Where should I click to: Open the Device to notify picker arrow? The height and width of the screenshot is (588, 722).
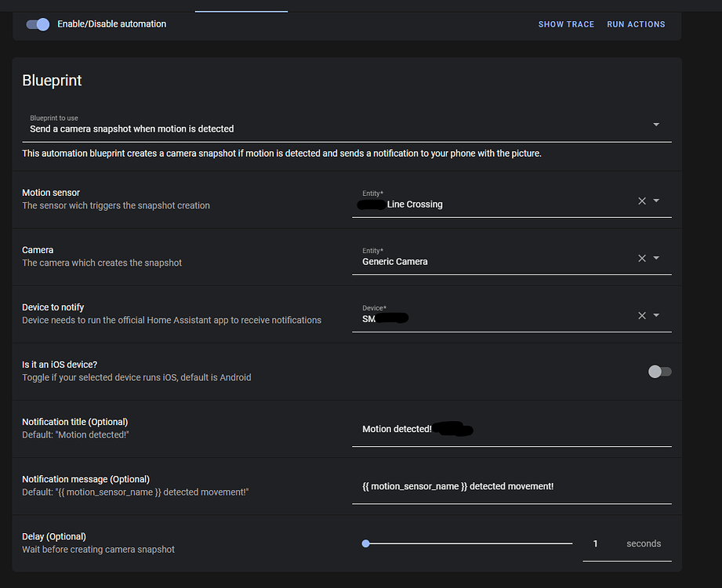pyautogui.click(x=657, y=315)
